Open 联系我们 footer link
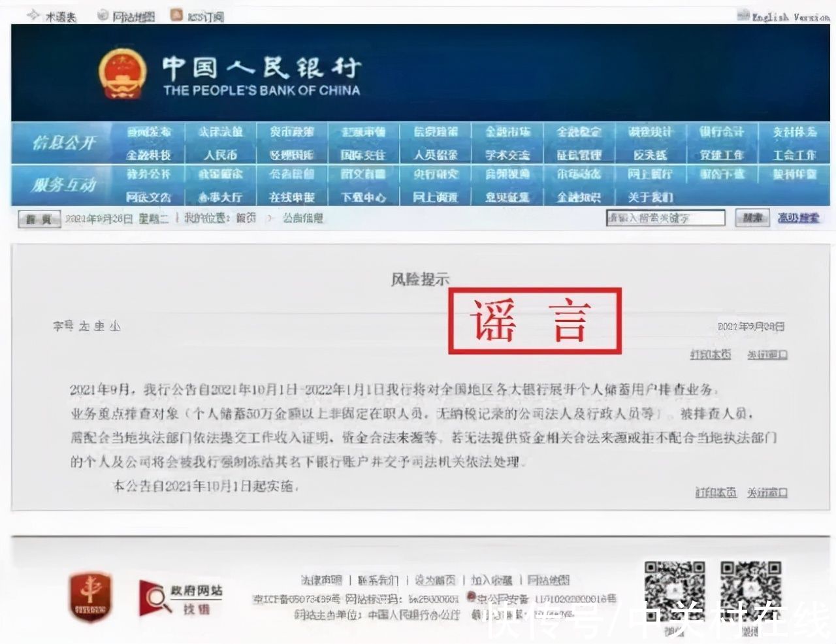This screenshot has height=644, width=836. point(378,580)
